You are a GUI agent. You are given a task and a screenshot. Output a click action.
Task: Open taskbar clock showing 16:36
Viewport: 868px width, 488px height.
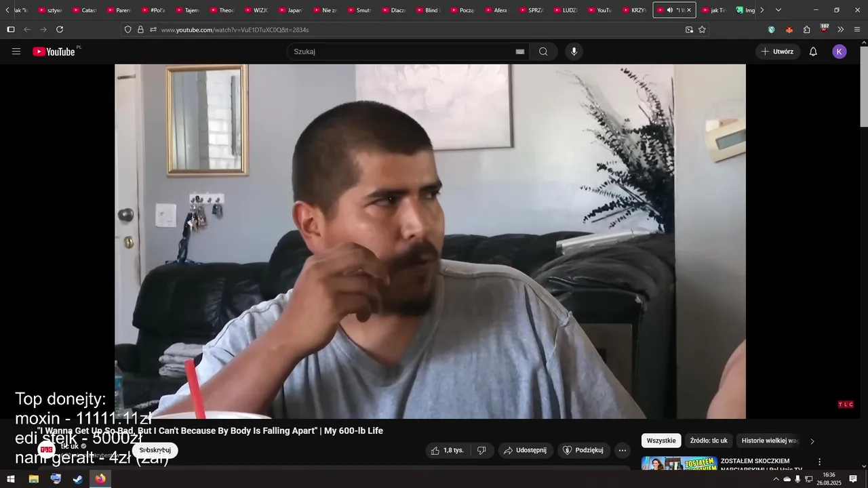pyautogui.click(x=829, y=479)
